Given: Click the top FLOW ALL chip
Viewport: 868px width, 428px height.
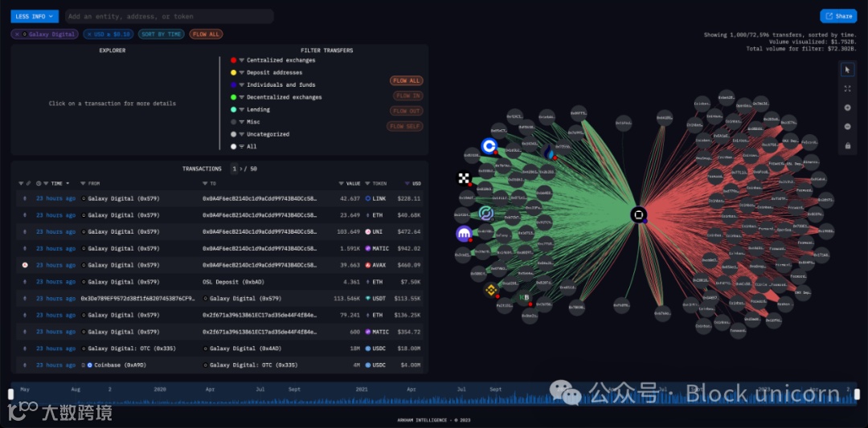Looking at the screenshot, I should (x=206, y=35).
